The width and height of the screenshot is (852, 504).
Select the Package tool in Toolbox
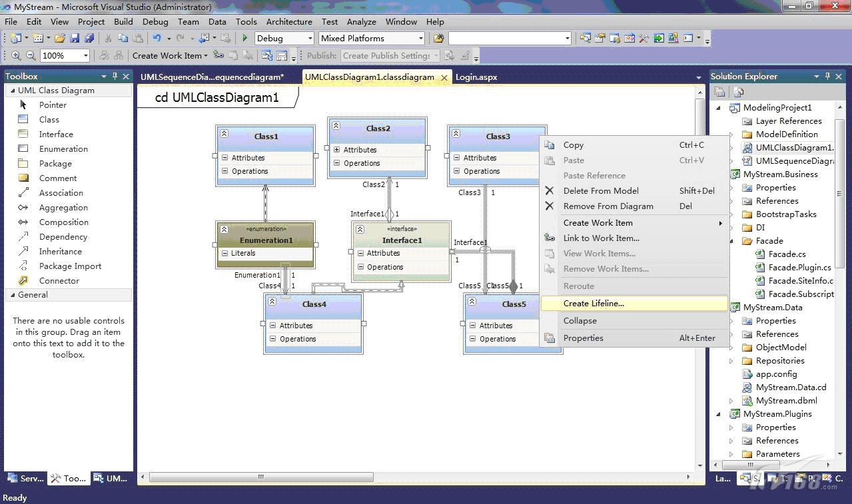70,164
